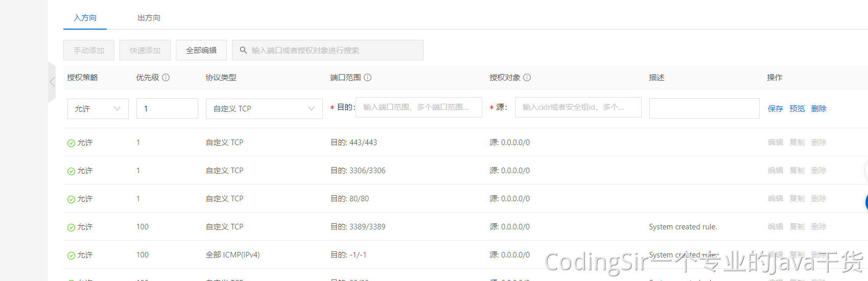868x281 pixels.
Task: Switch to the 入方向 tab
Action: (85, 18)
